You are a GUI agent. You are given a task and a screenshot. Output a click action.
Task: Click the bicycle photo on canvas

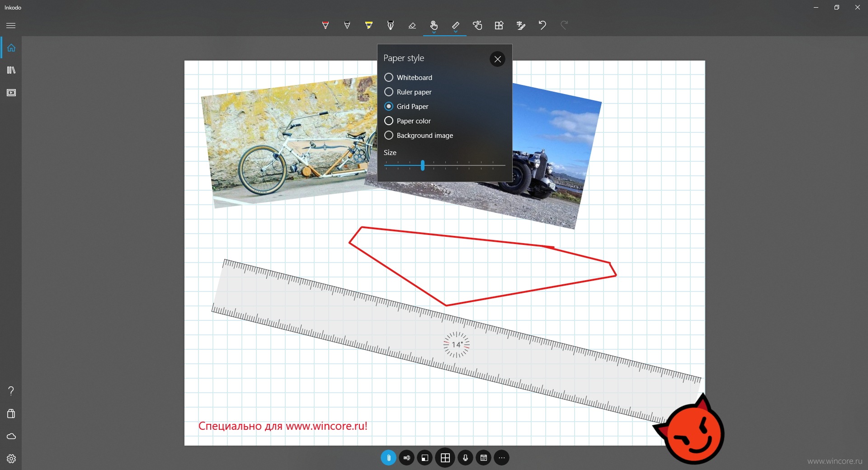coord(289,142)
